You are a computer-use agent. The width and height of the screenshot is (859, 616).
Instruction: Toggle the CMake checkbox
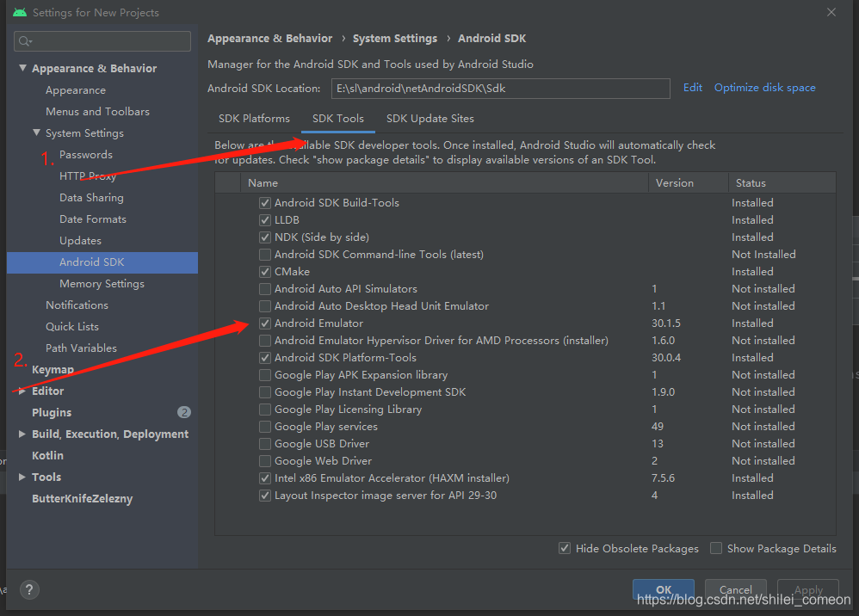click(x=265, y=272)
